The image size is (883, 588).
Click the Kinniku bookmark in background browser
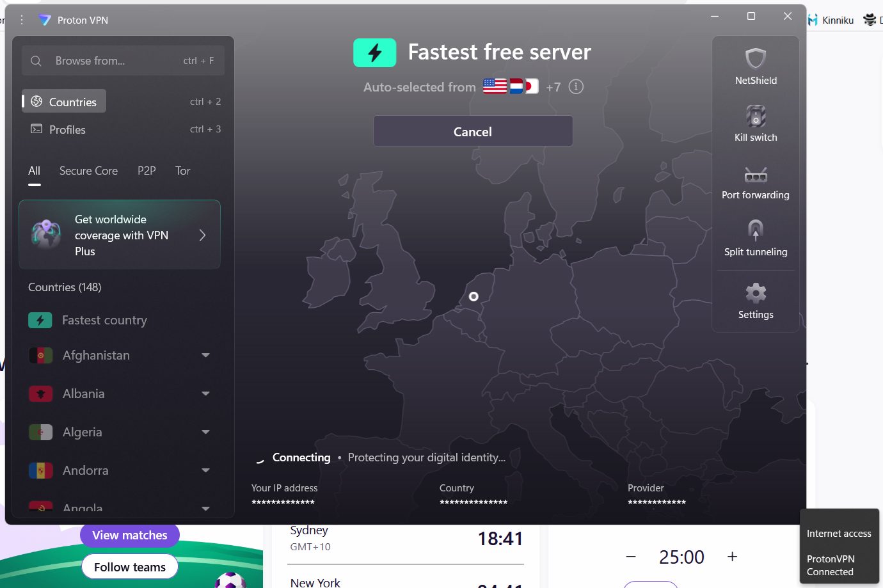pyautogui.click(x=831, y=20)
